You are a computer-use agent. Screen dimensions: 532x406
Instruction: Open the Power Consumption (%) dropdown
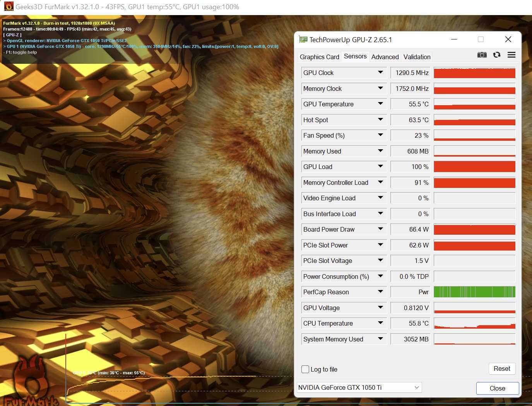pos(381,276)
